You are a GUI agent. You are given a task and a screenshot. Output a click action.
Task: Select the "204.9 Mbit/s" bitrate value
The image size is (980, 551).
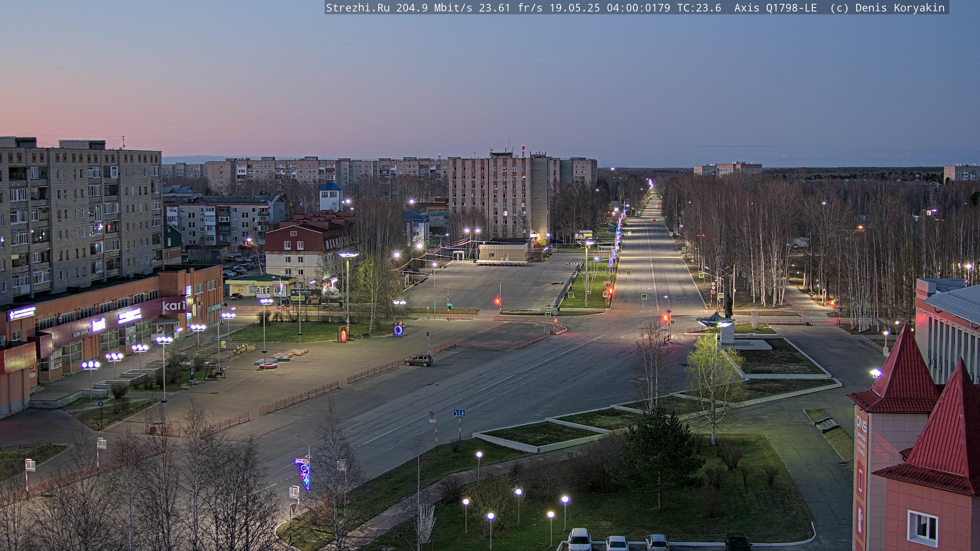click(x=434, y=8)
